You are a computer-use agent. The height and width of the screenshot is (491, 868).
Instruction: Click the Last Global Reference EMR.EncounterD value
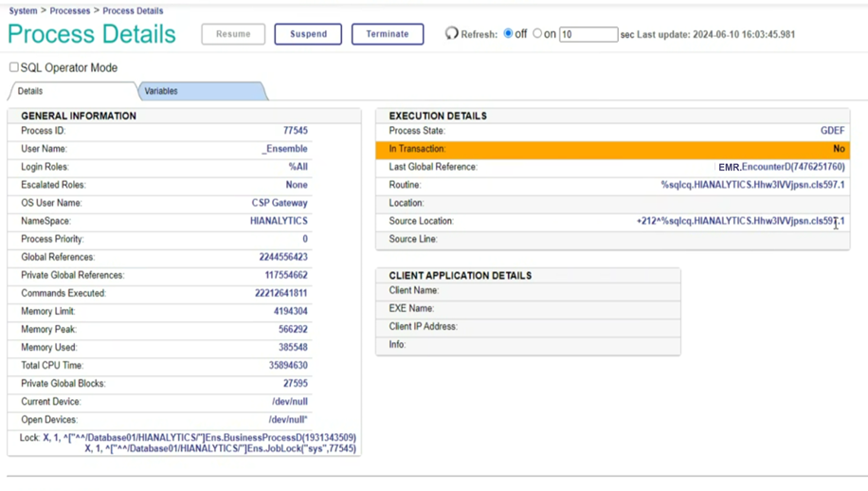(x=781, y=167)
